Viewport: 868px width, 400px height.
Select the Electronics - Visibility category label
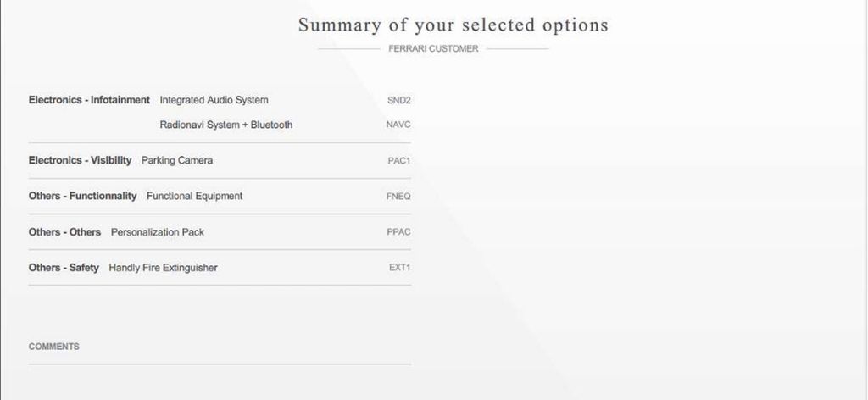(80, 160)
